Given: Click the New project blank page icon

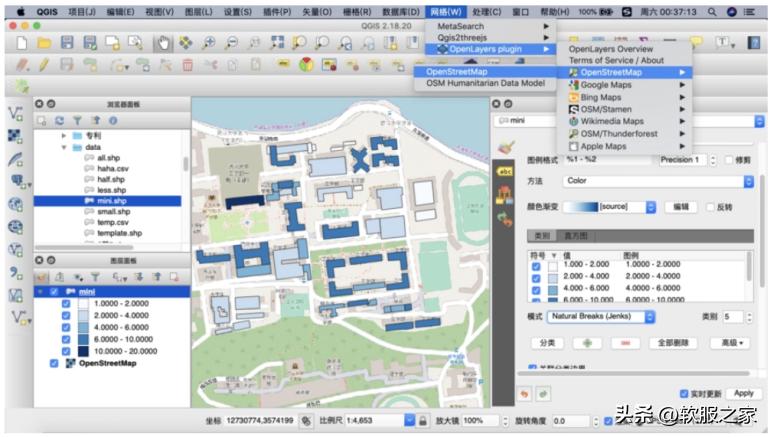Looking at the screenshot, I should click(x=19, y=43).
